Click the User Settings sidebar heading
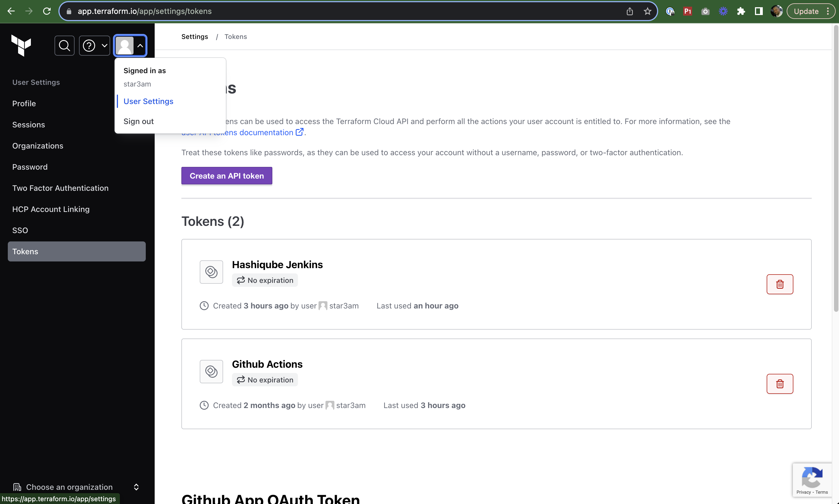Screen dimensions: 839x504 pos(36,82)
